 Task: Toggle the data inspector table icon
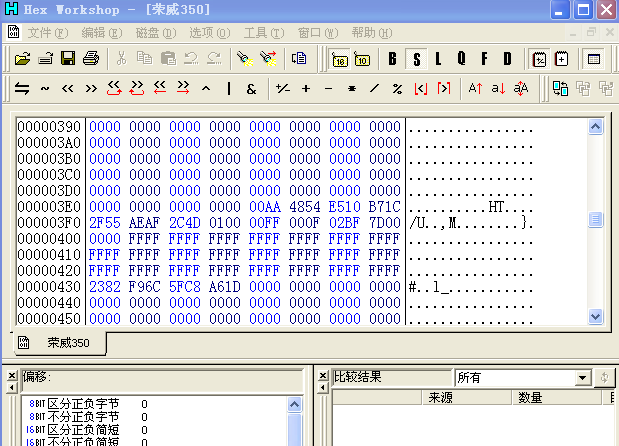pos(593,60)
